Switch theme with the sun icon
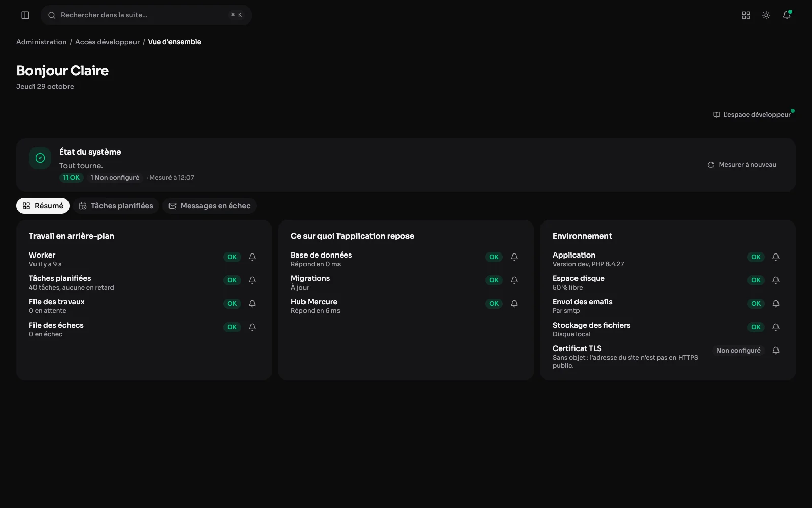812x508 pixels. [x=766, y=15]
